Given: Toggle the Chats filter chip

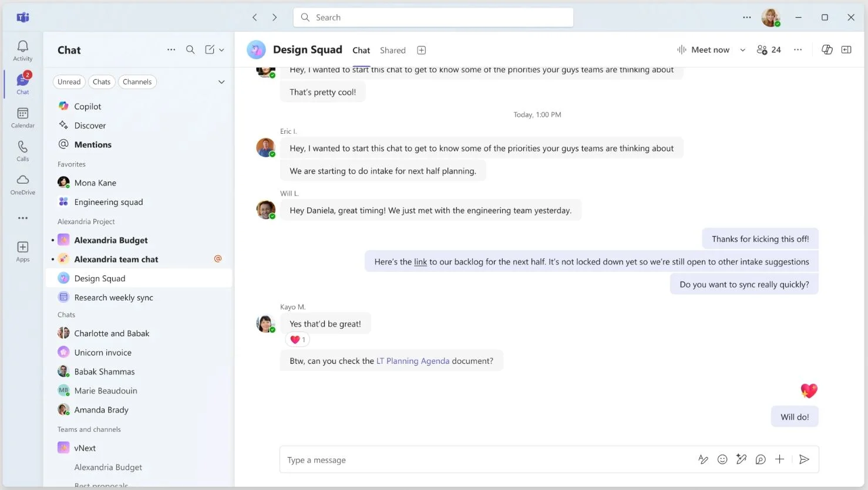Looking at the screenshot, I should click(x=102, y=82).
